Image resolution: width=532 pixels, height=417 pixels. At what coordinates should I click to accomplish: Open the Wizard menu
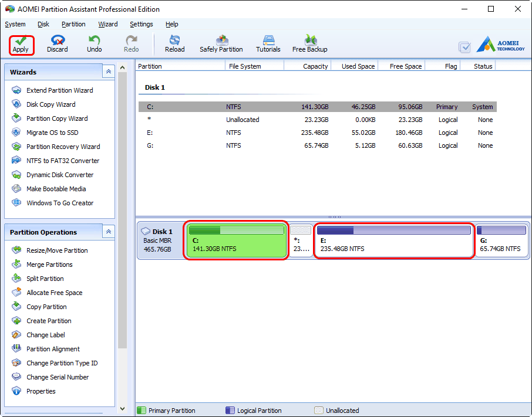108,24
